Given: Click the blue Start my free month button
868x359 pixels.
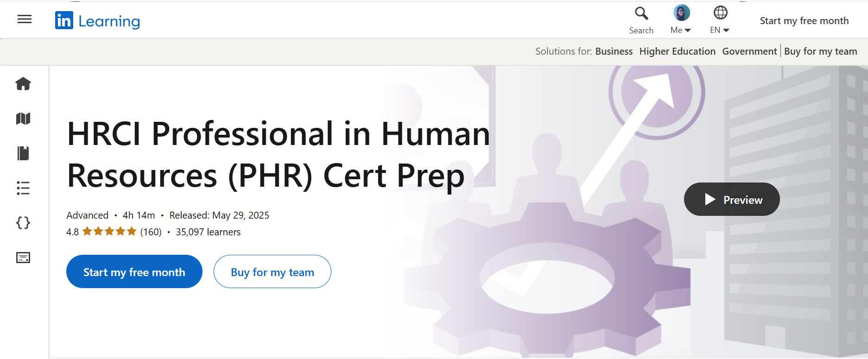Looking at the screenshot, I should 134,271.
